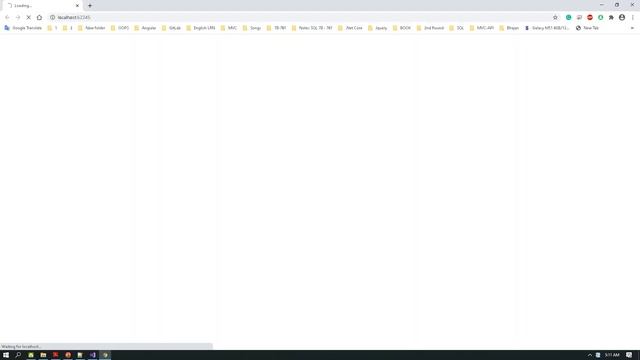
Task: Open the Extensions puzzle piece menu
Action: [611, 18]
